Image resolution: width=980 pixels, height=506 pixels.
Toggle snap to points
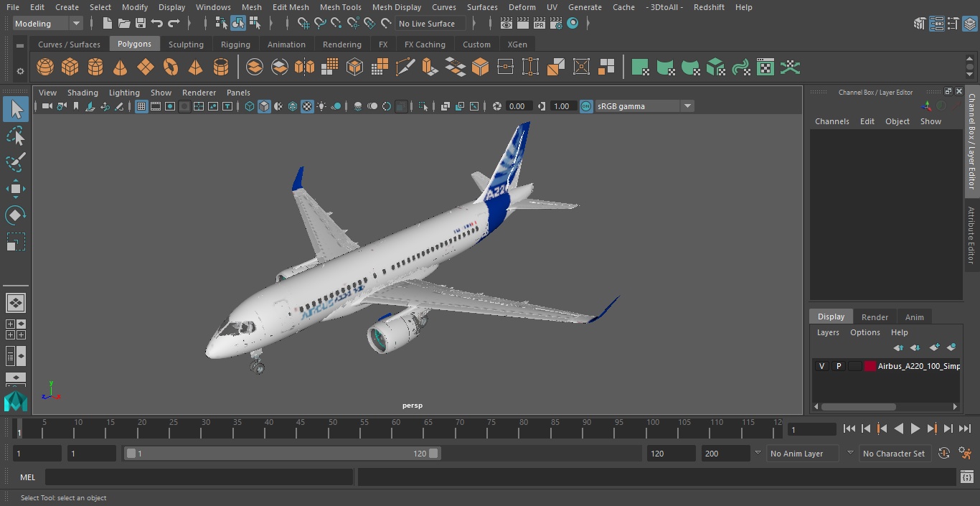336,24
